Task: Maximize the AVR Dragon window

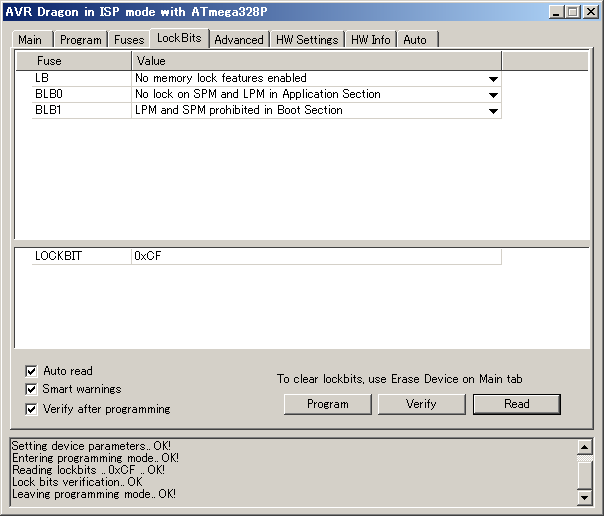Action: (x=572, y=12)
